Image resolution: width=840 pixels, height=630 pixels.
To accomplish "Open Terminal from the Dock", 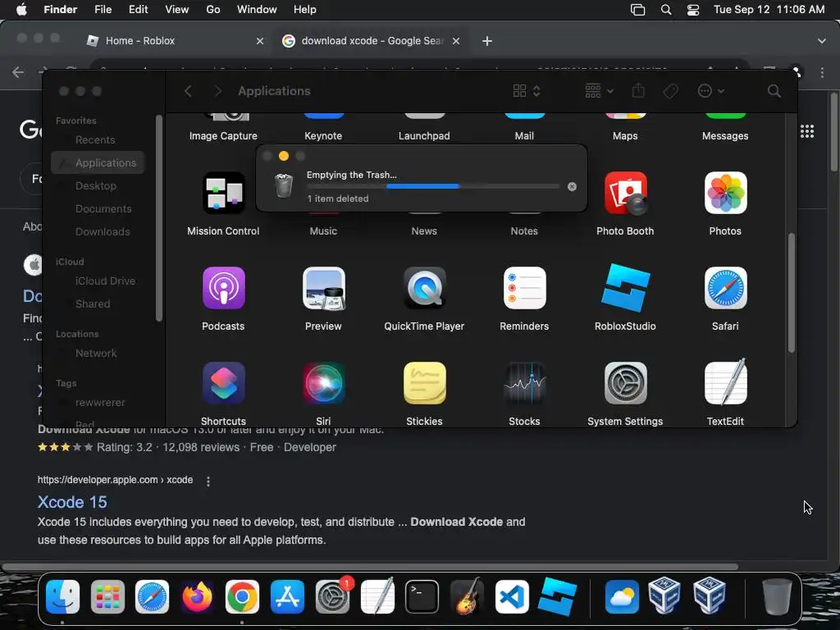I will pyautogui.click(x=422, y=596).
